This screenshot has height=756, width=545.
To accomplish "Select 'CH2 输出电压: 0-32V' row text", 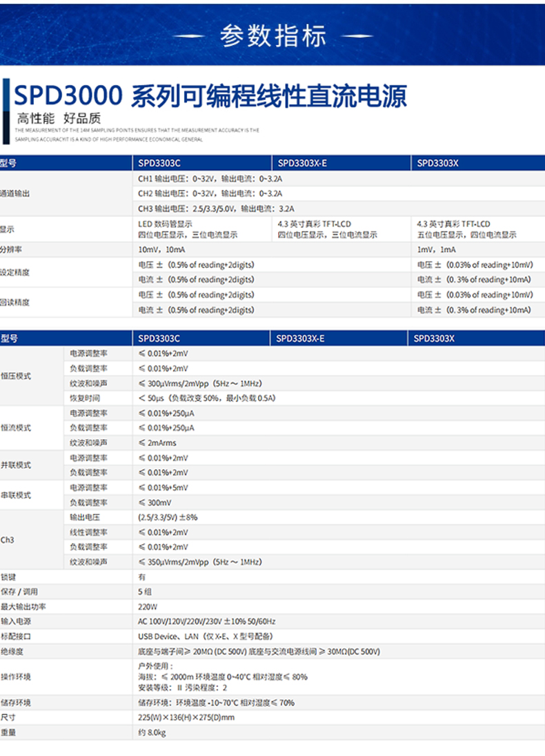I will click(x=210, y=193).
